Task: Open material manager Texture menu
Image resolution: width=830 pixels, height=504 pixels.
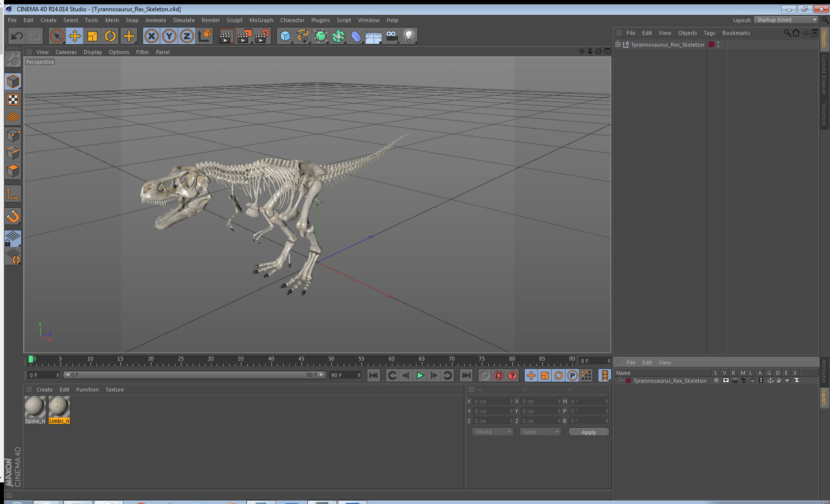Action: click(x=115, y=390)
